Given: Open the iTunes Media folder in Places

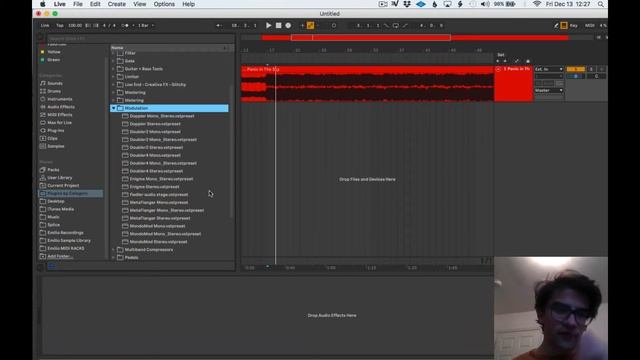Looking at the screenshot, I should (x=60, y=209).
